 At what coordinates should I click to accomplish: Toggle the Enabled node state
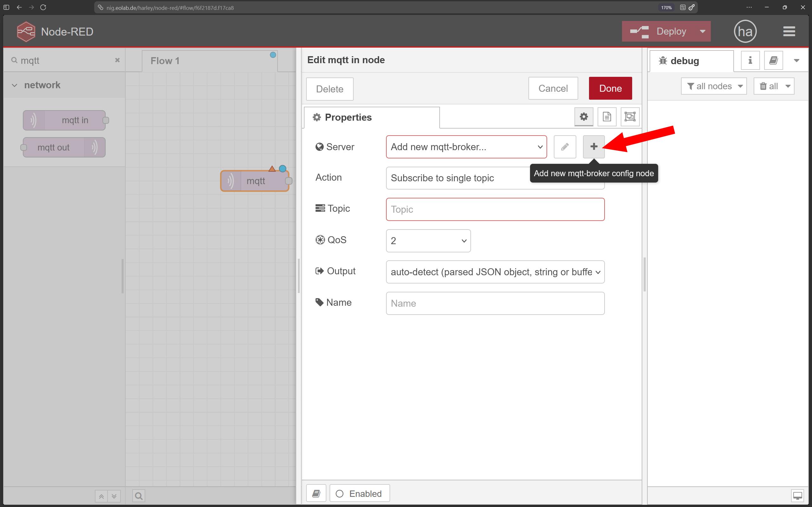coord(359,493)
